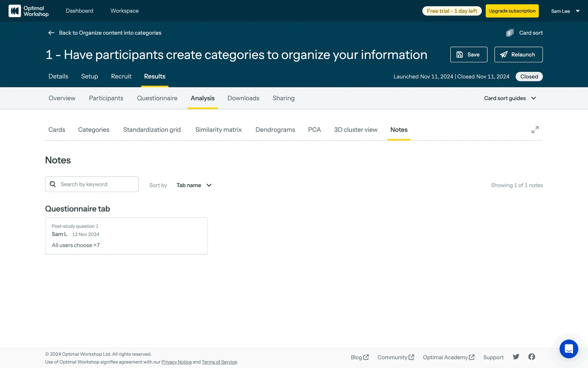This screenshot has width=588, height=368.
Task: Go to the Participants results tab
Action: (x=106, y=98)
